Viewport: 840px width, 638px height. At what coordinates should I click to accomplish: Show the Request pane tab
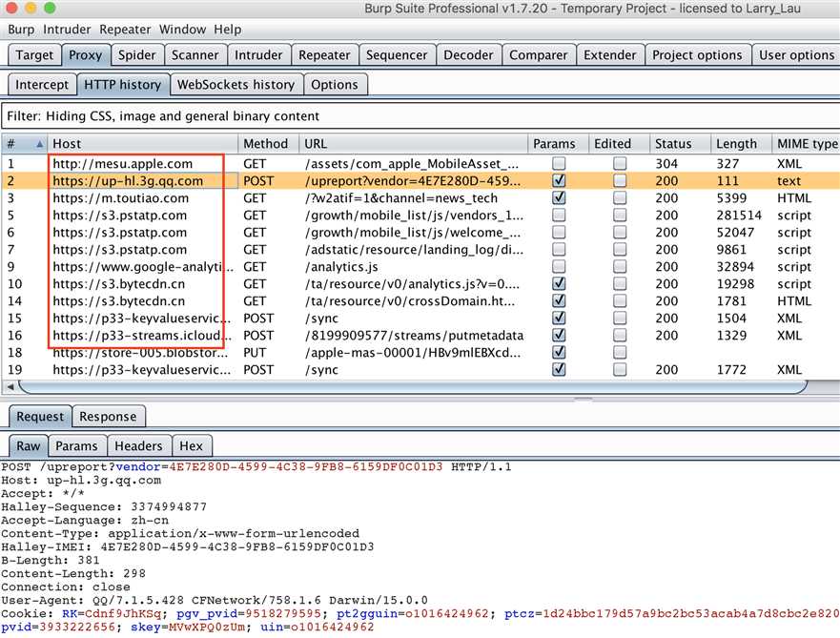coord(40,416)
